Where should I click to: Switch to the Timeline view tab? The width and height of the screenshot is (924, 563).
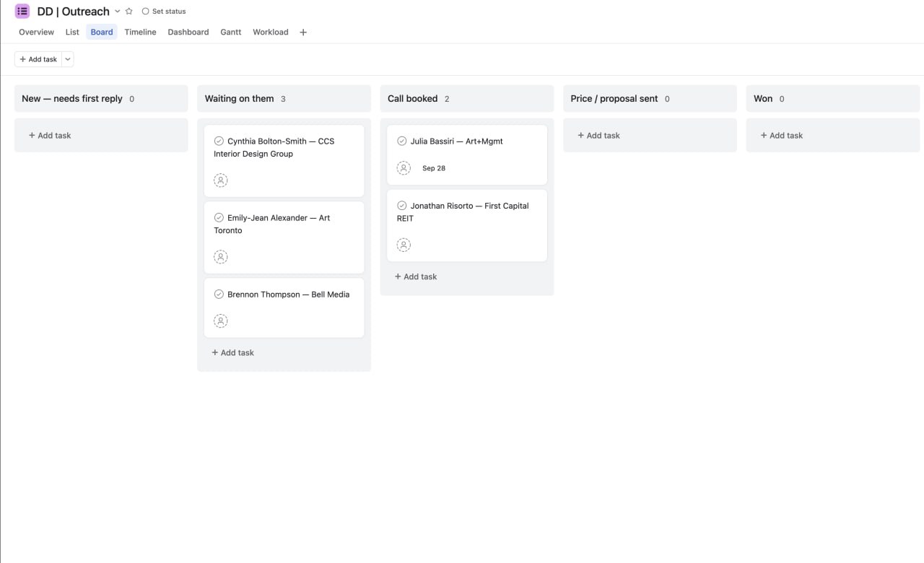tap(140, 32)
